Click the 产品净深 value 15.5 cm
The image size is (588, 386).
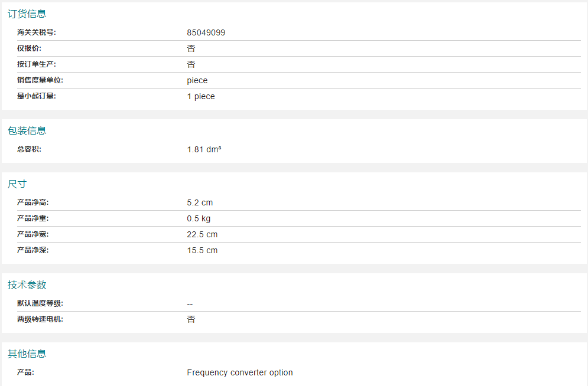point(202,250)
